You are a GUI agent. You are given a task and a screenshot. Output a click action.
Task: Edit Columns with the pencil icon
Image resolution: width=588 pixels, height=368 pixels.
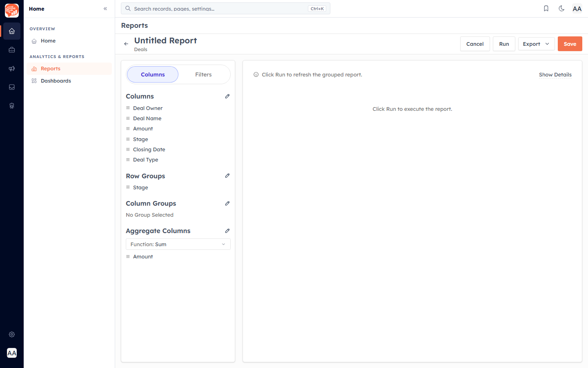(227, 96)
